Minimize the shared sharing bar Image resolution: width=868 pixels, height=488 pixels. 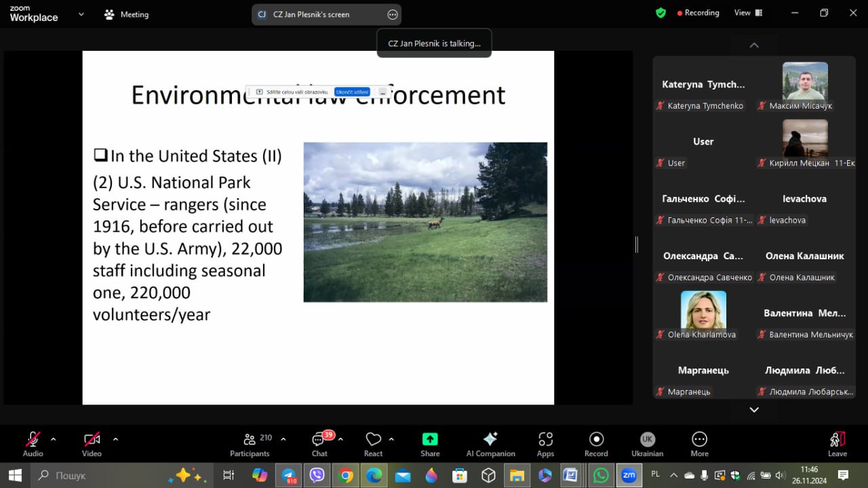[383, 92]
